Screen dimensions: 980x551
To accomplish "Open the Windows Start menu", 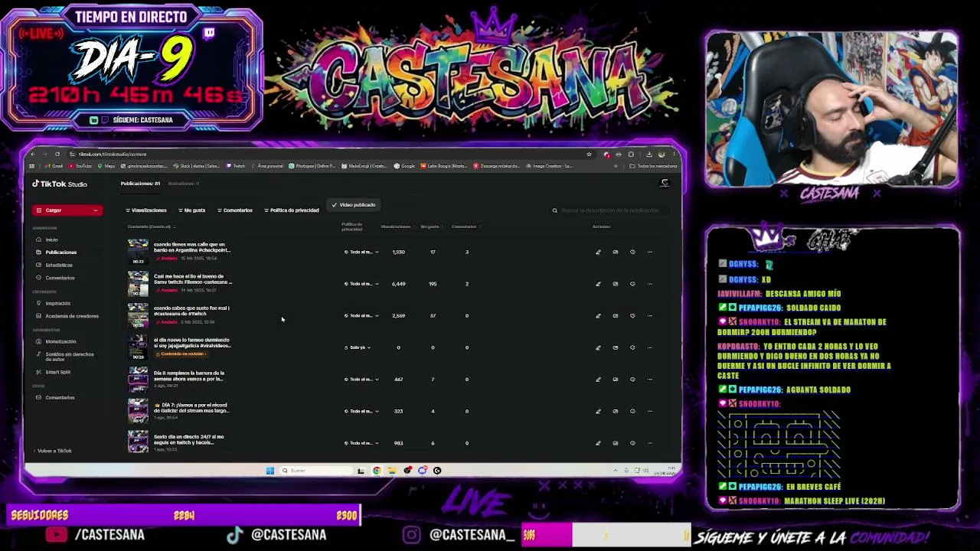I will click(270, 471).
